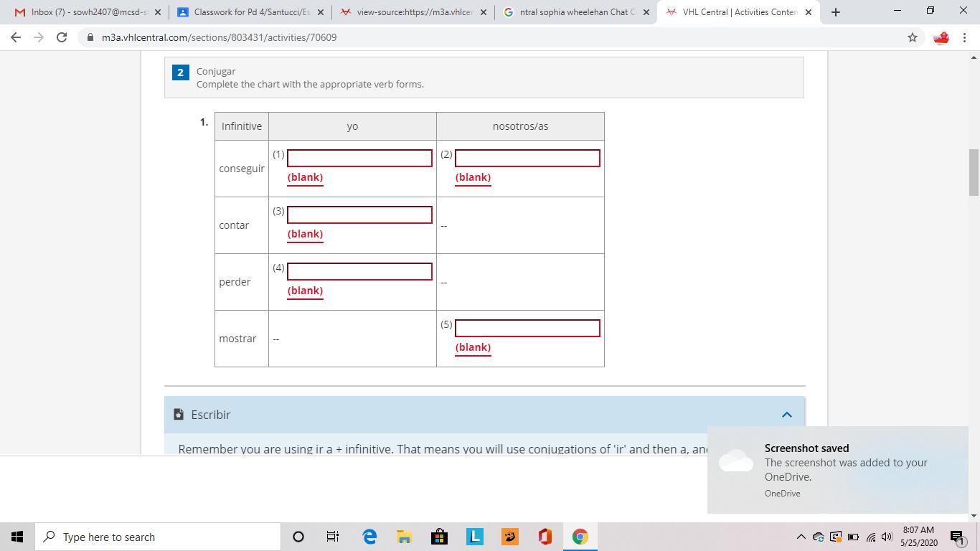This screenshot has height=551, width=980.
Task: Open the volume speaker tray icon
Action: click(x=887, y=537)
